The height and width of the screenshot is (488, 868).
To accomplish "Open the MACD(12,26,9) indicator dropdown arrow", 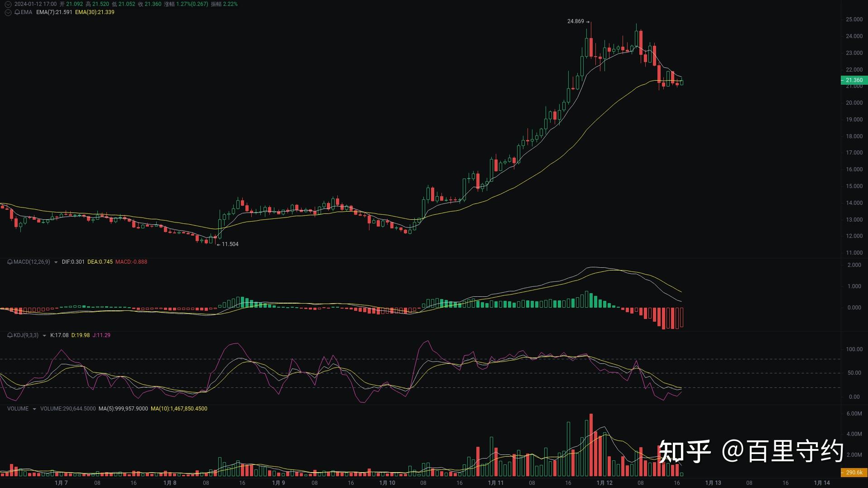I will coord(56,262).
